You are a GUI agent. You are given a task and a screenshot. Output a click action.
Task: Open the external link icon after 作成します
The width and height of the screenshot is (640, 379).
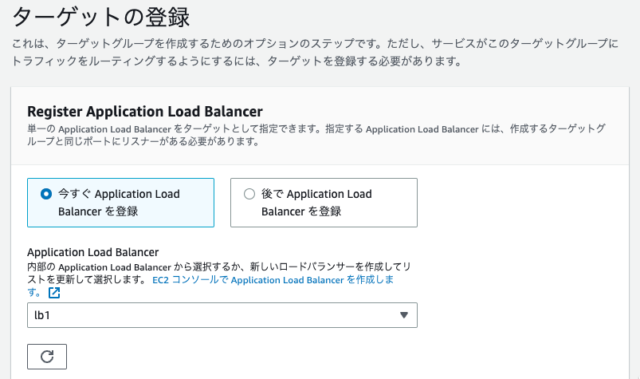click(x=54, y=293)
